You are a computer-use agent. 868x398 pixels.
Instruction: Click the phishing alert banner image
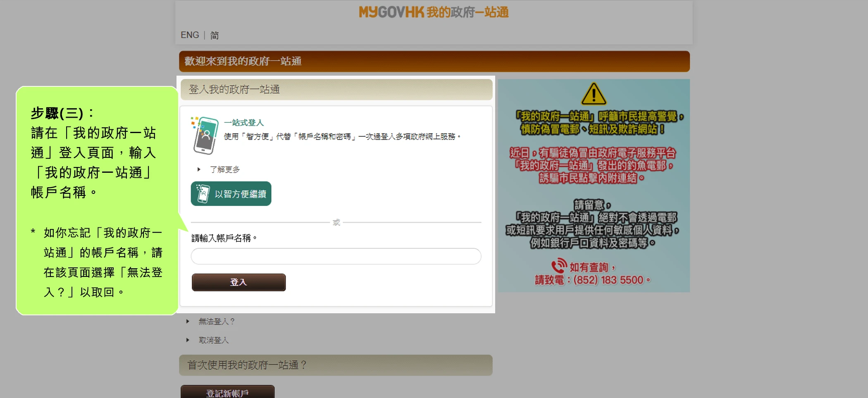(594, 186)
